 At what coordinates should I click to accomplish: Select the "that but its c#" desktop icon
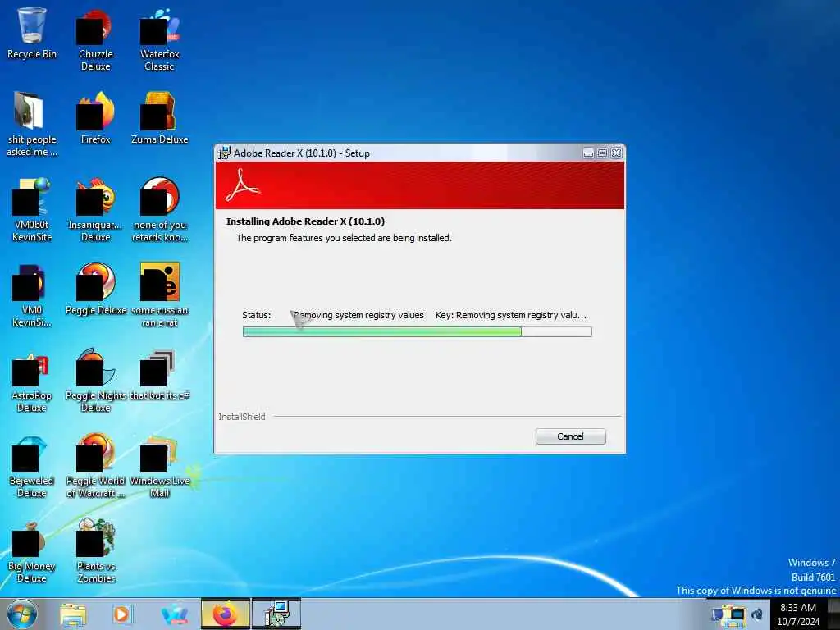click(x=160, y=375)
